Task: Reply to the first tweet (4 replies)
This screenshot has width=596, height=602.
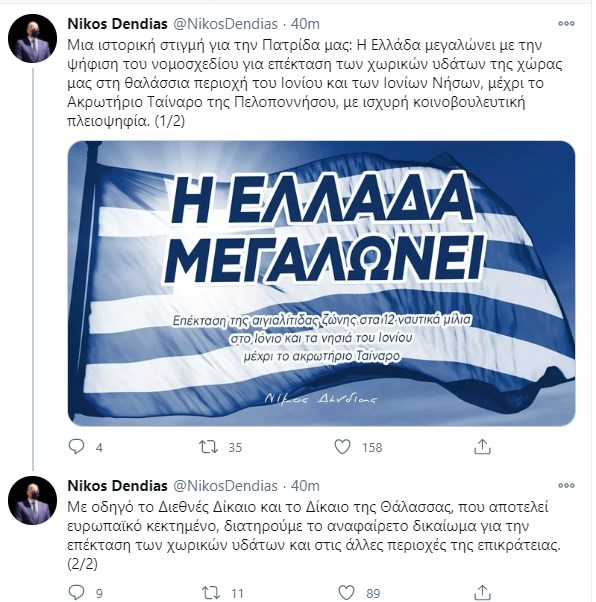Action: click(76, 447)
